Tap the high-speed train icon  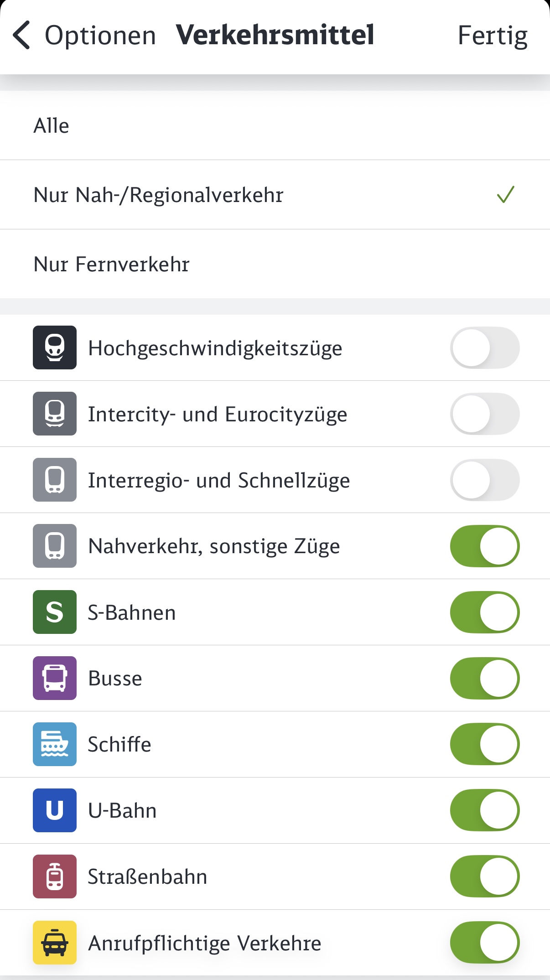(x=55, y=347)
